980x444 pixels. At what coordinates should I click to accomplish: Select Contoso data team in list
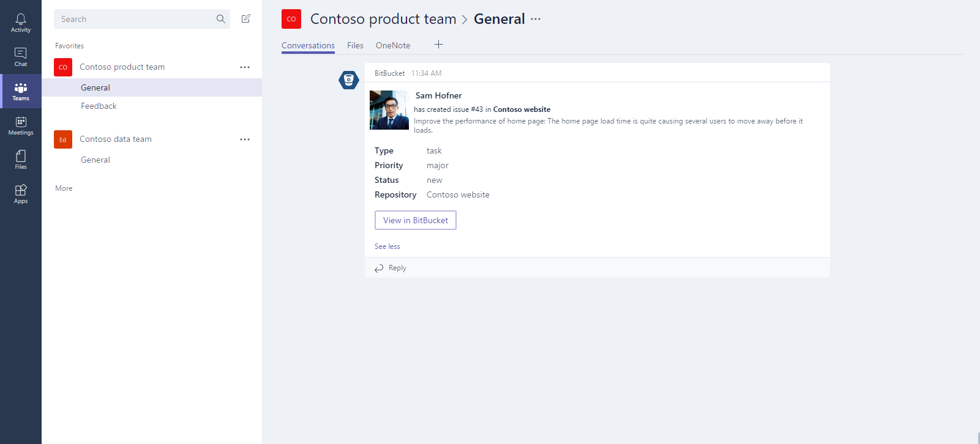[x=116, y=139]
